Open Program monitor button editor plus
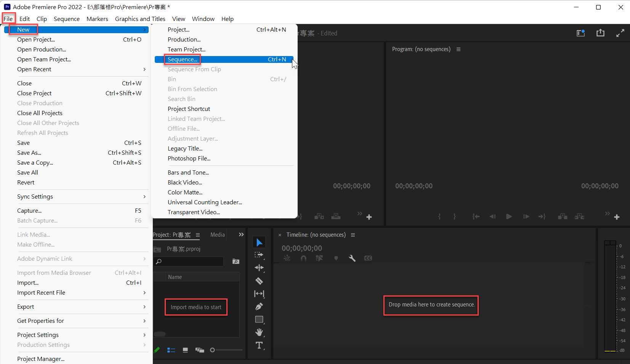This screenshot has width=630, height=364. pyautogui.click(x=617, y=217)
